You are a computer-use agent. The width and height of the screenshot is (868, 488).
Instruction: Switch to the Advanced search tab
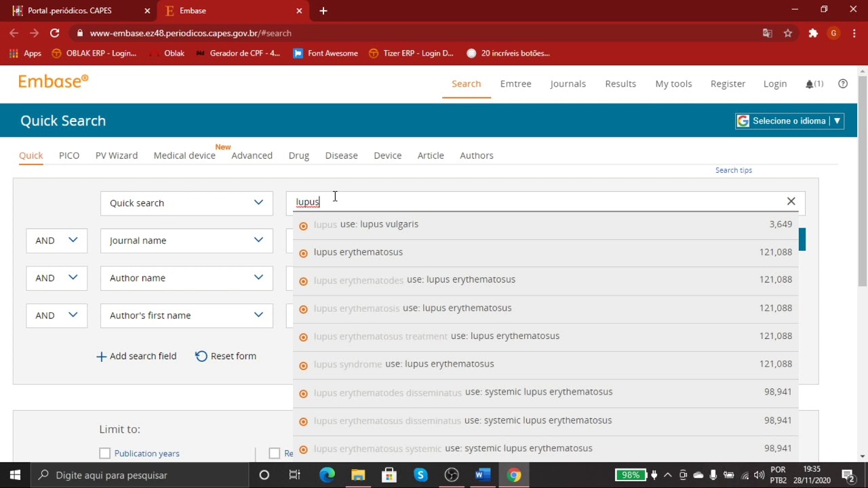(x=252, y=155)
